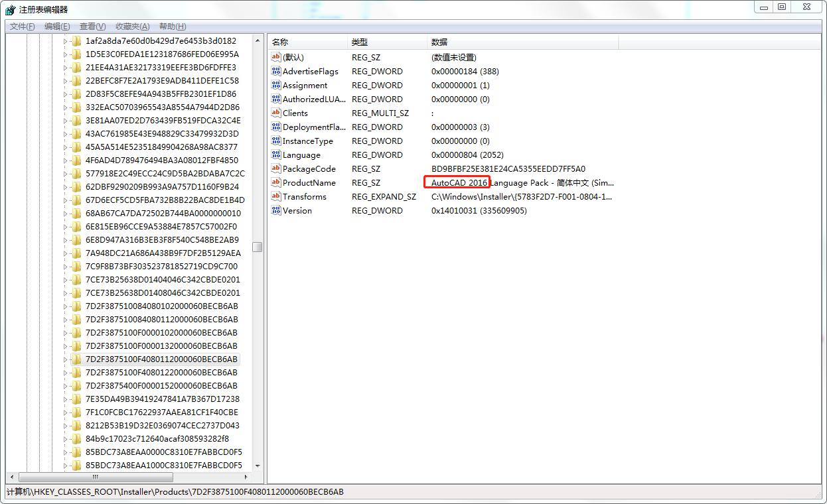Select key 85BDC73A8EAA0000C8310E7FABBCD0F5 in the tree
Screen dimensions: 827x504
tap(164, 452)
